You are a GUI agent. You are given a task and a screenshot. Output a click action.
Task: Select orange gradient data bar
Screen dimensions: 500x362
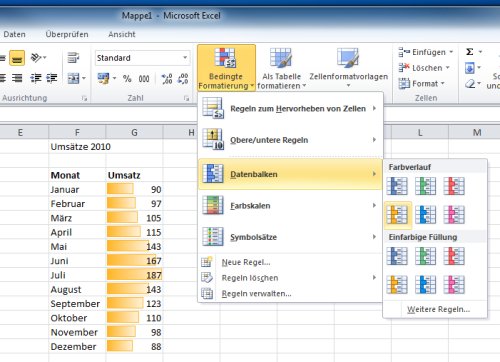397,215
